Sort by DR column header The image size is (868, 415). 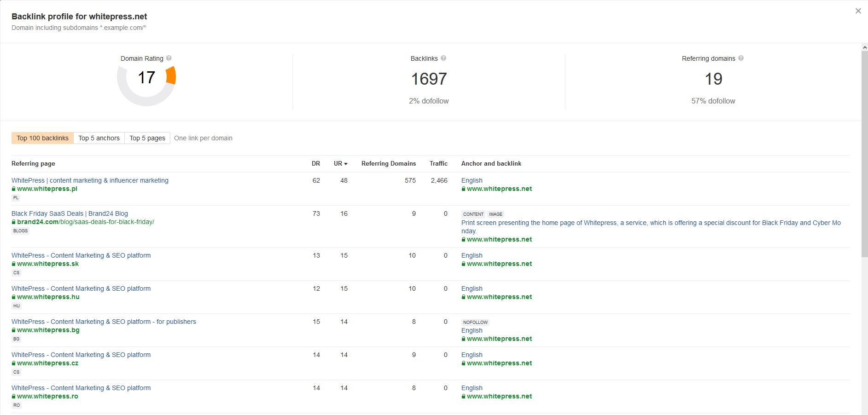click(x=316, y=163)
